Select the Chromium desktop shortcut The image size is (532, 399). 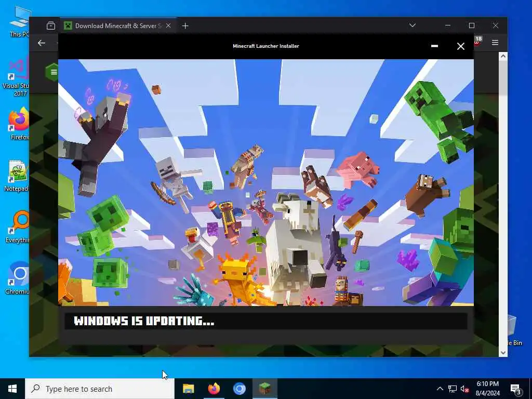pos(18,278)
